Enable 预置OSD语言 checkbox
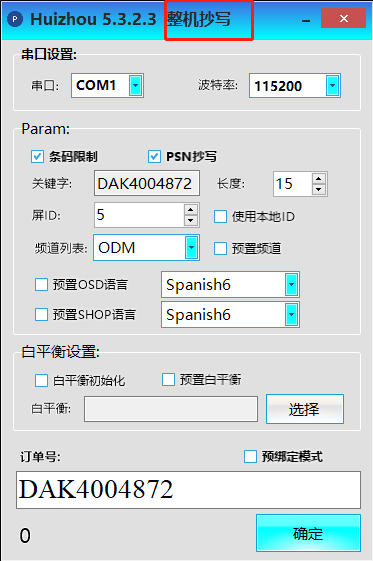373x561 pixels. (41, 285)
